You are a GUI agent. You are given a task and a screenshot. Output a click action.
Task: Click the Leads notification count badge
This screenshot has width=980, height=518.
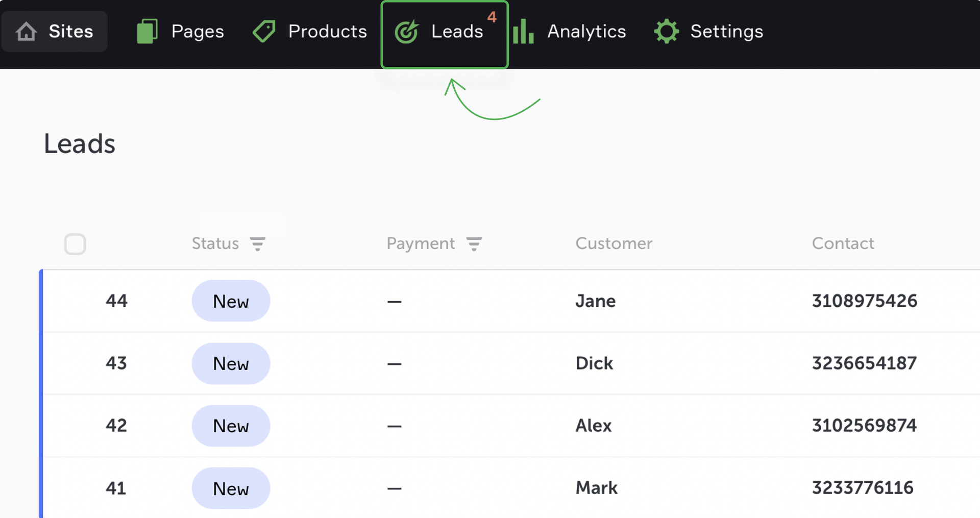pos(492,17)
